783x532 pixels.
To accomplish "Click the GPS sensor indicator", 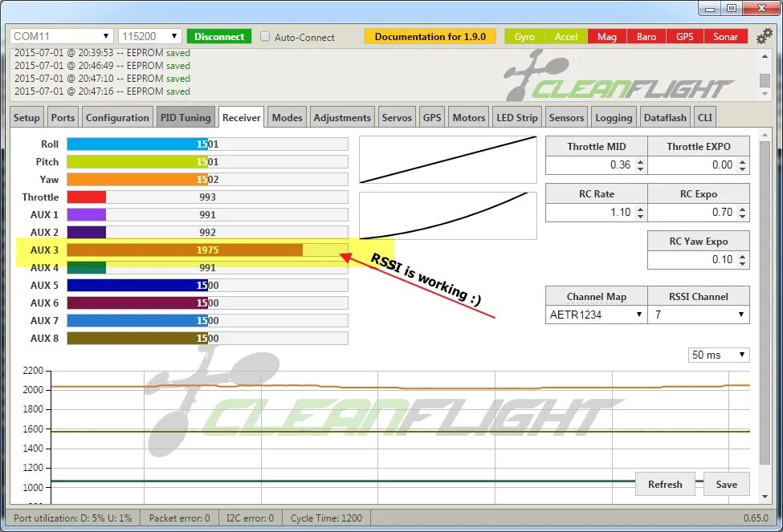I will [685, 36].
